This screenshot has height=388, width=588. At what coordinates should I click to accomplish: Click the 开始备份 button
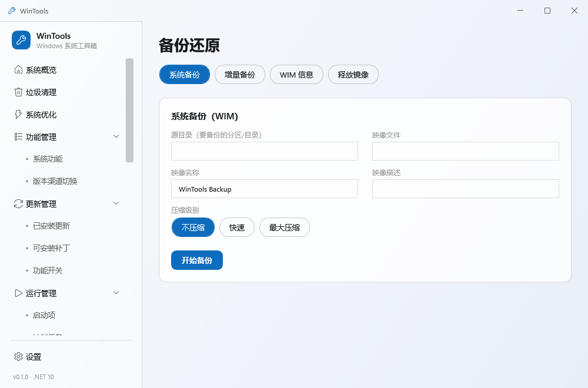pyautogui.click(x=197, y=260)
